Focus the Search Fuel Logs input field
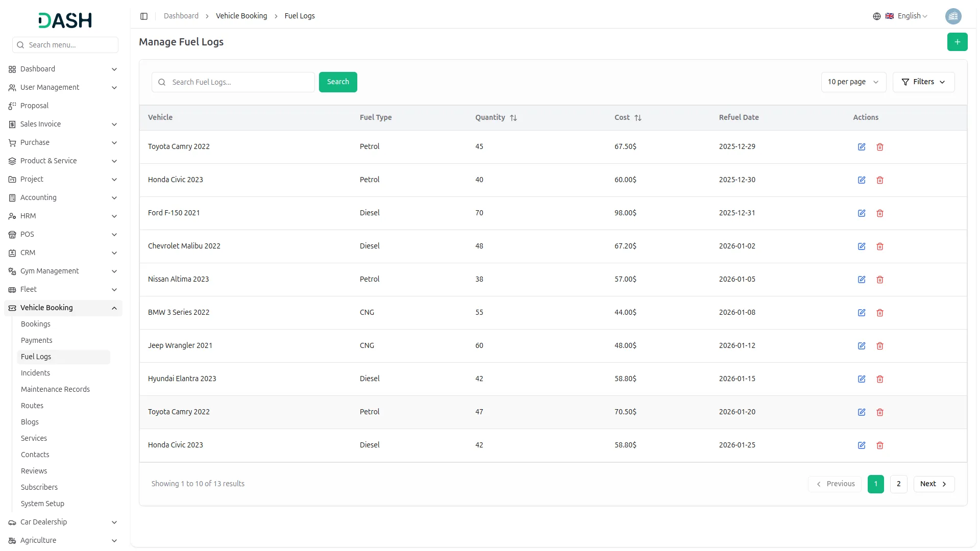 pos(240,82)
